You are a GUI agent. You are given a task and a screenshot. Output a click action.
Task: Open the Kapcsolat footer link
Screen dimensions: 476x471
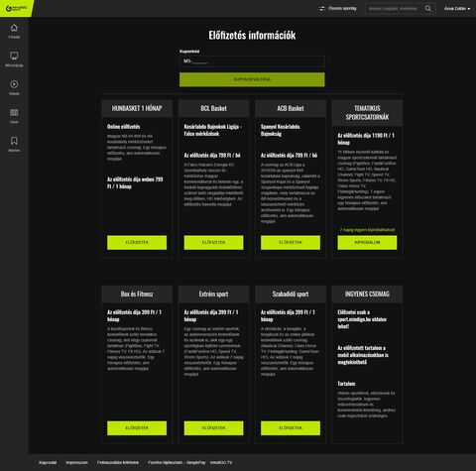point(48,463)
